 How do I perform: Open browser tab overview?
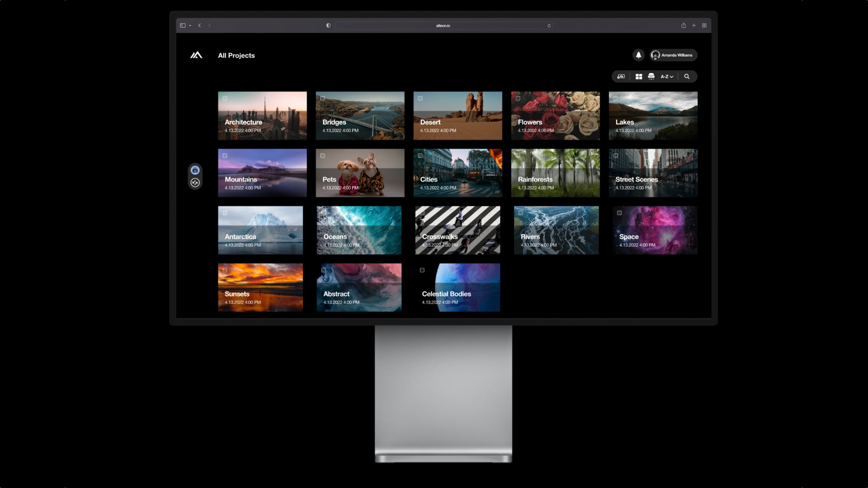pyautogui.click(x=704, y=26)
